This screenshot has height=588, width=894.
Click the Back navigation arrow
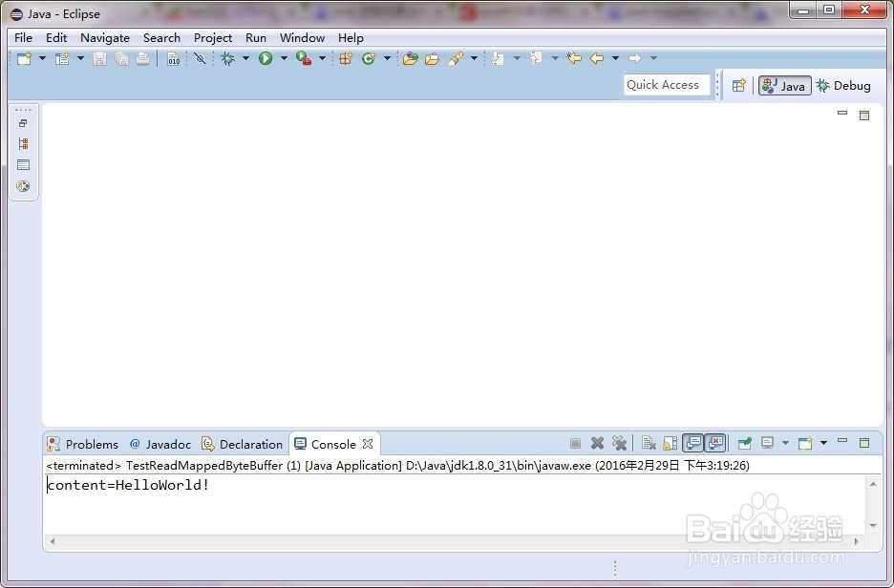click(597, 58)
